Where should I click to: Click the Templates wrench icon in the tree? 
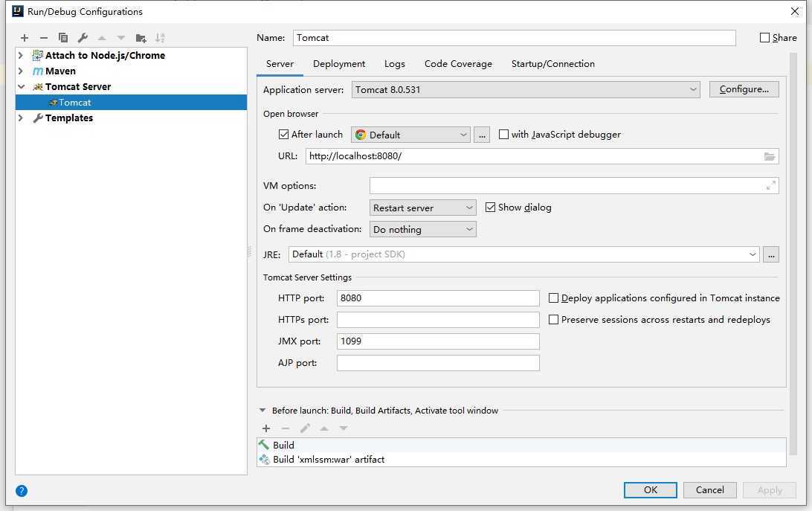click(38, 118)
